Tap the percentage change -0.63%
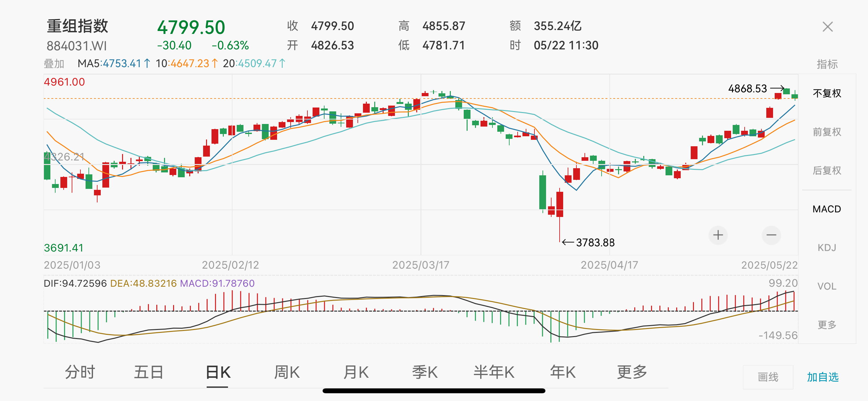The image size is (868, 401). 231,46
